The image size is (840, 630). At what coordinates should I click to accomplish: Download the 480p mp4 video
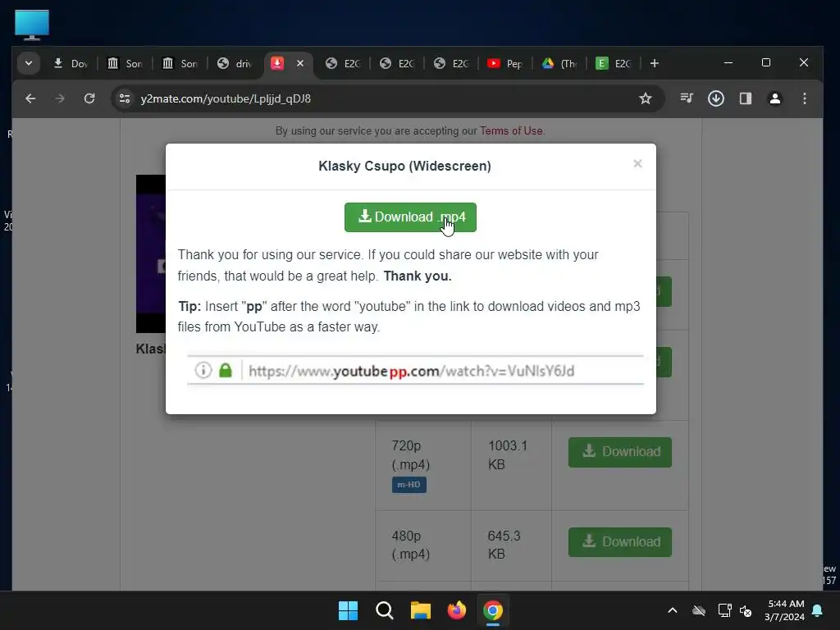coord(620,541)
